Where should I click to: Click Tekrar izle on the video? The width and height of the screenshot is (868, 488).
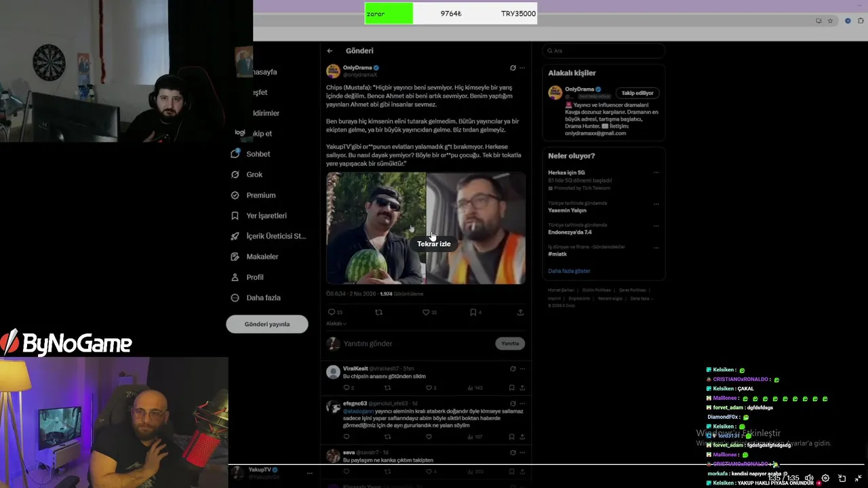coord(434,244)
